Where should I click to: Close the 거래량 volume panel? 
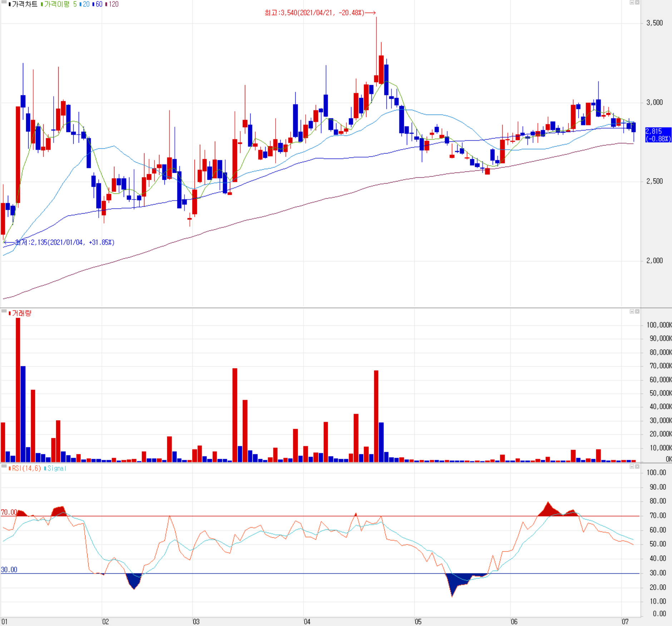pos(637,312)
